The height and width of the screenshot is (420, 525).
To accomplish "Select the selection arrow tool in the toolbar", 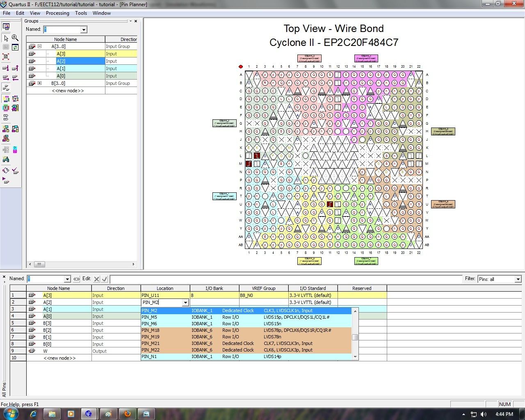I will coord(6,38).
